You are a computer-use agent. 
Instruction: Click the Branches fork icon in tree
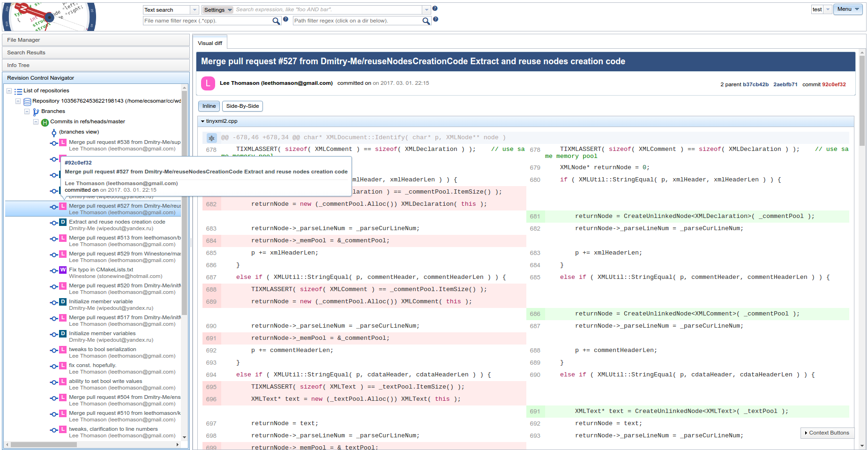[36, 112]
